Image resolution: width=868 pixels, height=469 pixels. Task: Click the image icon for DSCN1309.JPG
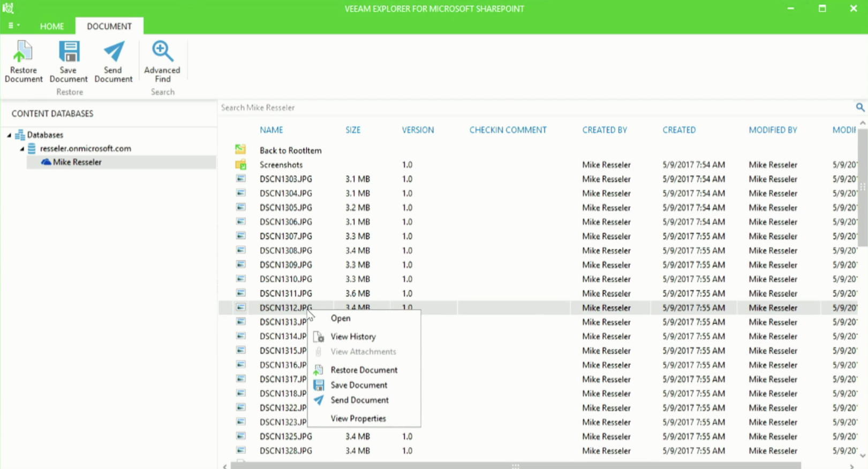pyautogui.click(x=241, y=264)
